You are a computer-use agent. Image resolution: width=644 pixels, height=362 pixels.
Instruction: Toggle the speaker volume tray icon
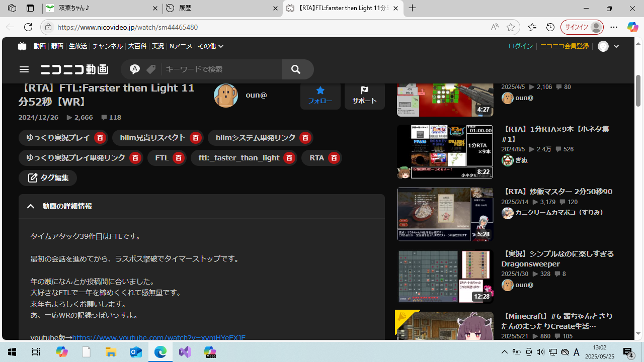point(540,352)
